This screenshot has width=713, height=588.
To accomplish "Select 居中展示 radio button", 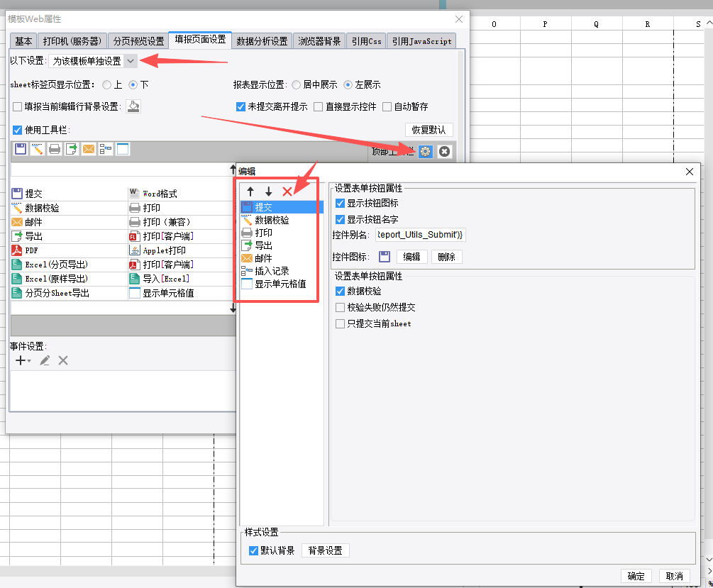I will [296, 84].
